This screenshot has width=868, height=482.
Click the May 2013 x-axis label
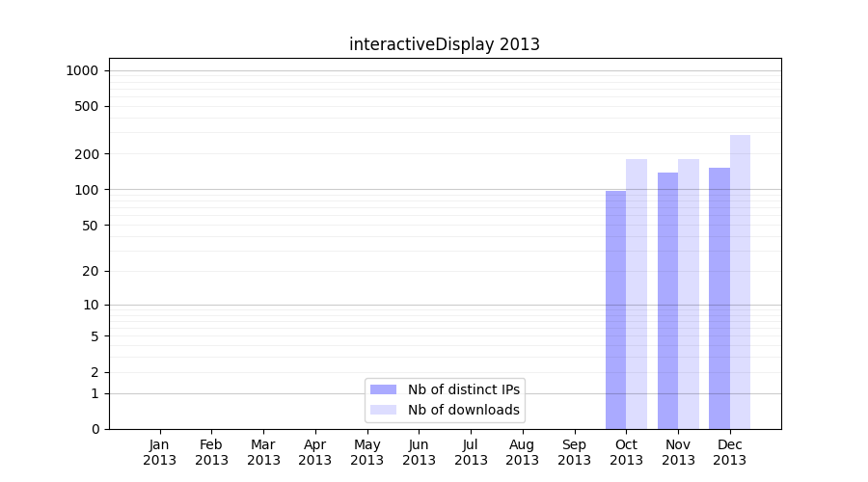[x=367, y=452]
